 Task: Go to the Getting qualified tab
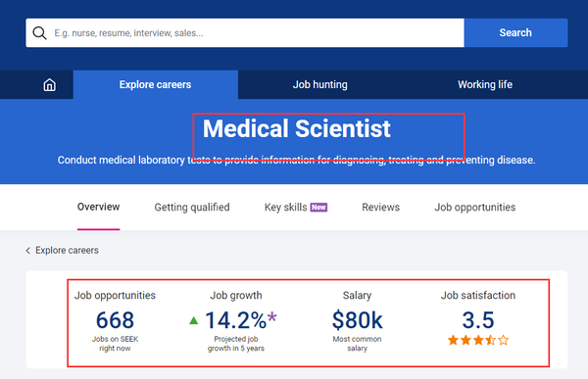coord(192,208)
